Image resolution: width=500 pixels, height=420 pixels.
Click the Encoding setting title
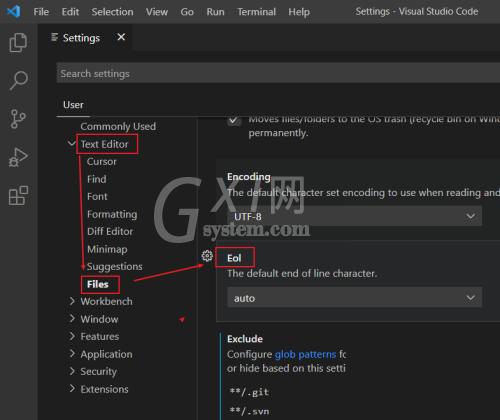249,177
